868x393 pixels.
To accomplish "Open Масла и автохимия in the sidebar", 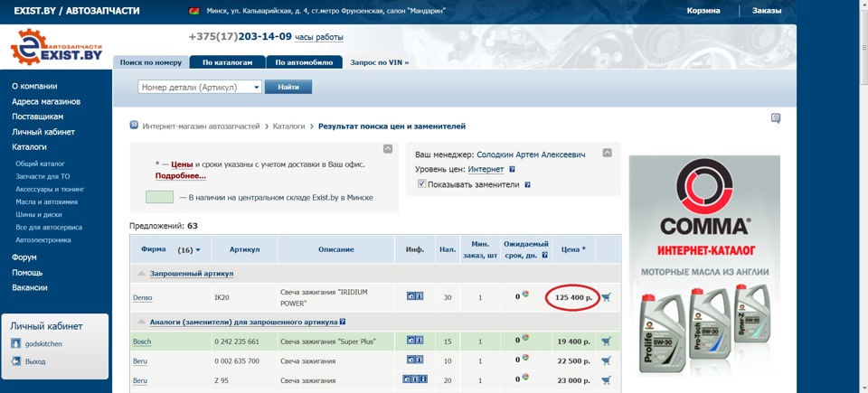I will tap(46, 202).
